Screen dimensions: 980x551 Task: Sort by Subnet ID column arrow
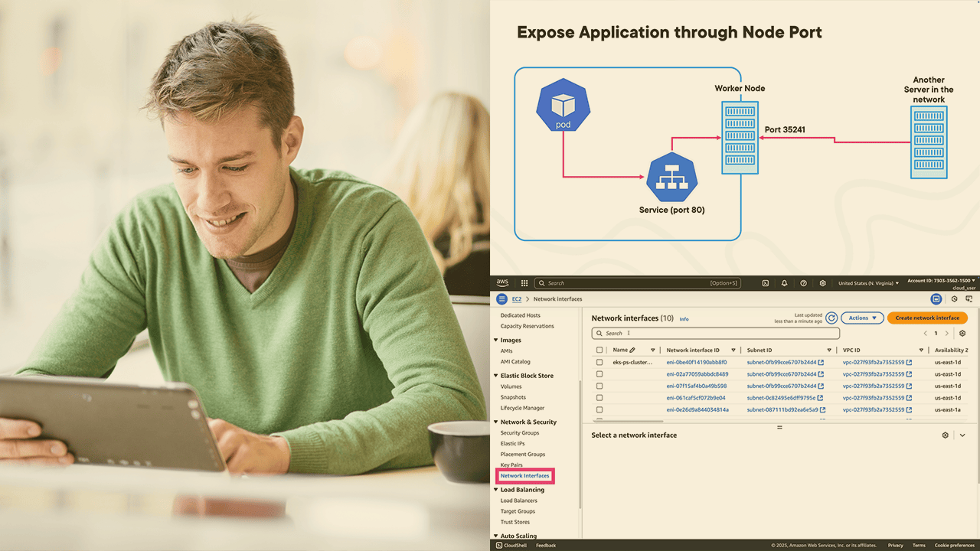point(829,350)
